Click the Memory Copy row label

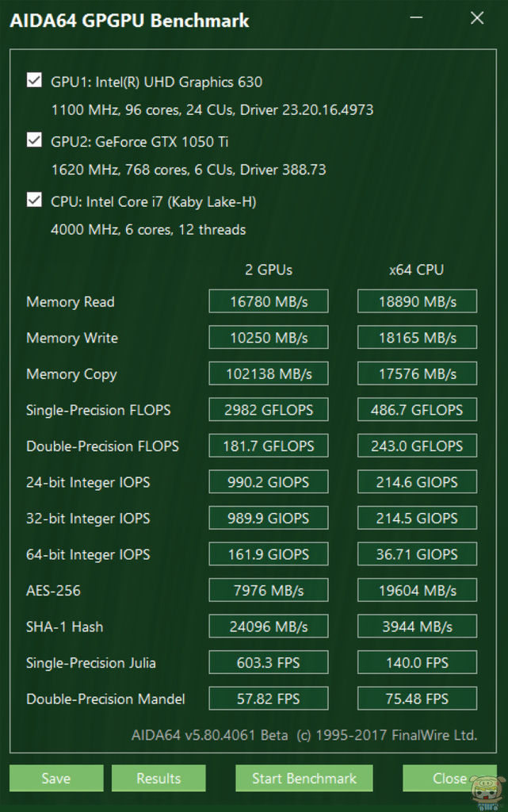pos(71,374)
